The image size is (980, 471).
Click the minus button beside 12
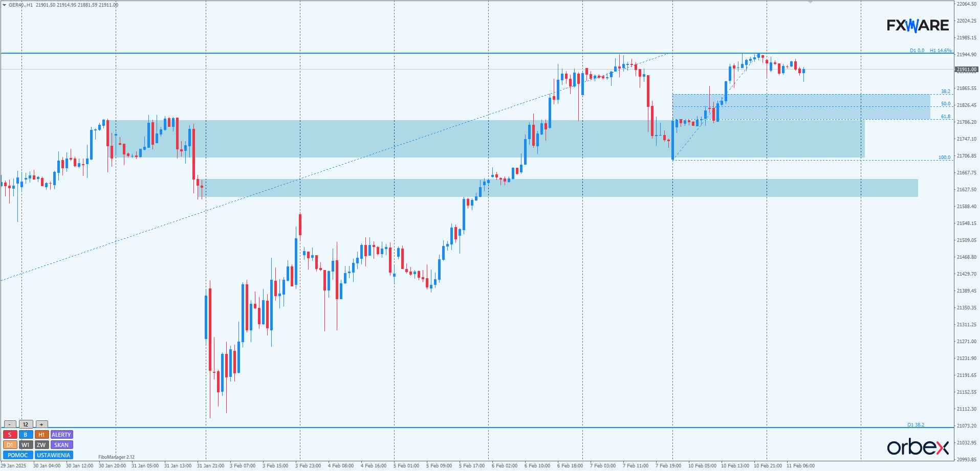click(10, 424)
